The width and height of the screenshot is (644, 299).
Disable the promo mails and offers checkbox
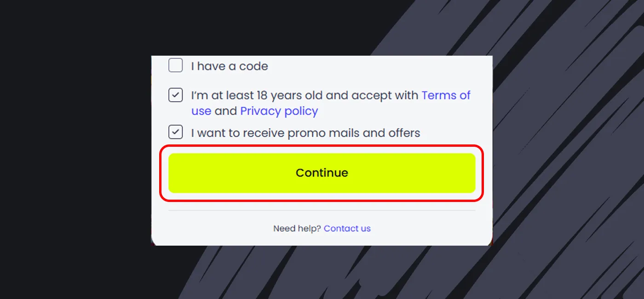coord(175,132)
